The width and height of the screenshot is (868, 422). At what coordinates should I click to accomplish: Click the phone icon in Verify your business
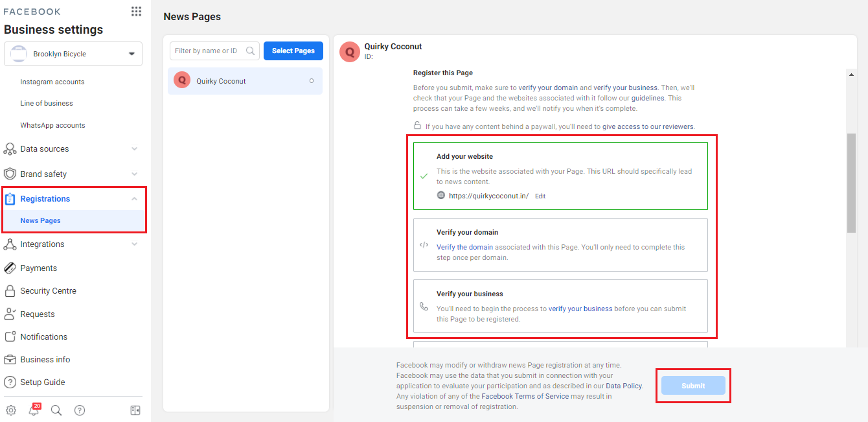tap(424, 307)
